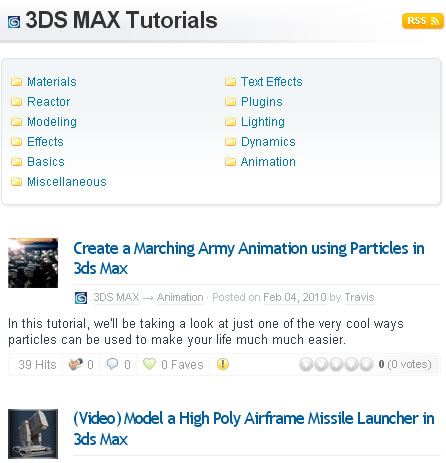Open the Text Effects category

pyautogui.click(x=272, y=82)
